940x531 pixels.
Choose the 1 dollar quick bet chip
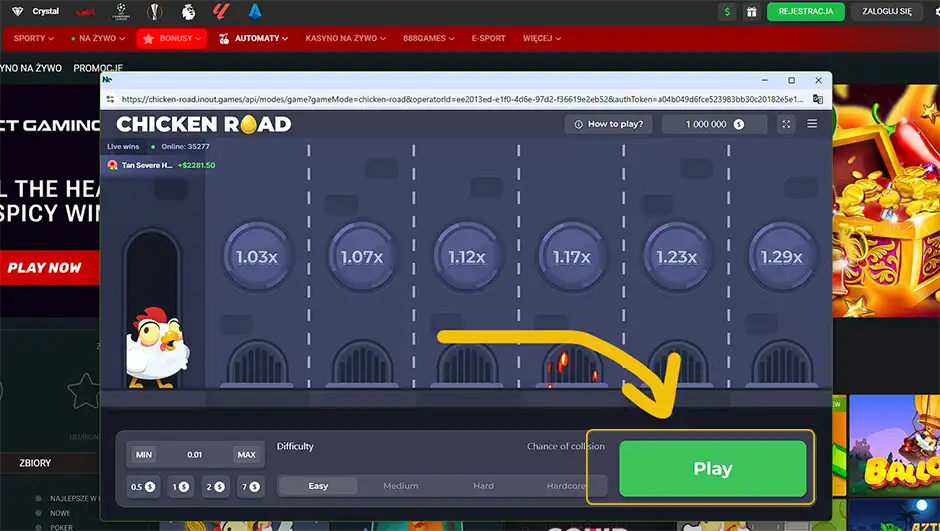coord(180,487)
